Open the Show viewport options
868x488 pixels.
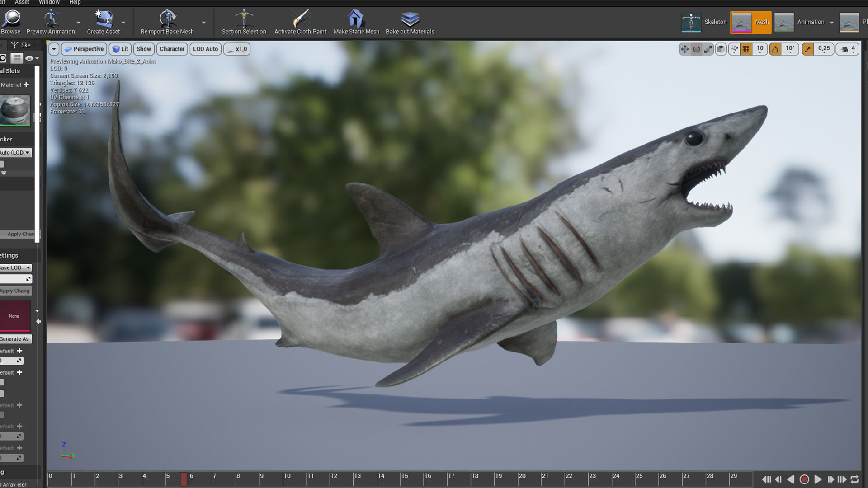[x=144, y=49]
